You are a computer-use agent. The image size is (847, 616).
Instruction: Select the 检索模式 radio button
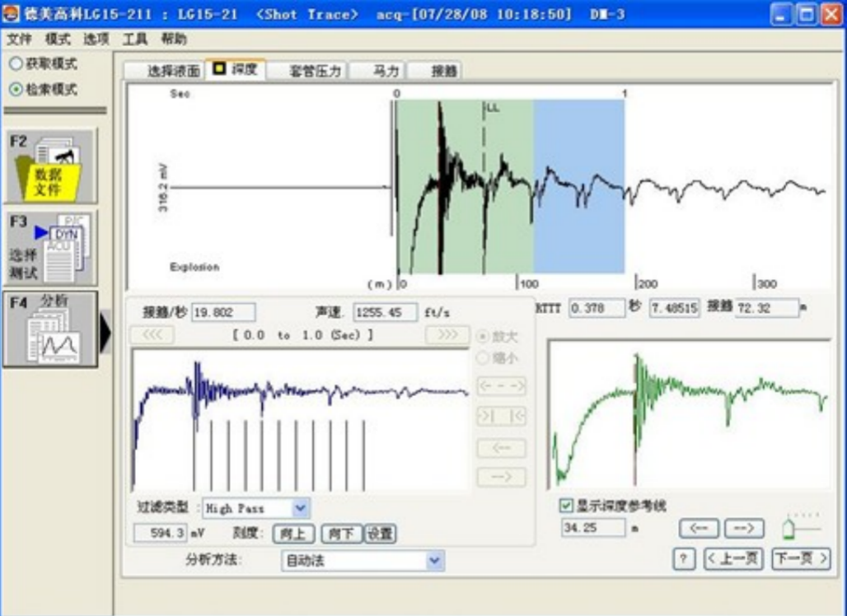coord(15,89)
